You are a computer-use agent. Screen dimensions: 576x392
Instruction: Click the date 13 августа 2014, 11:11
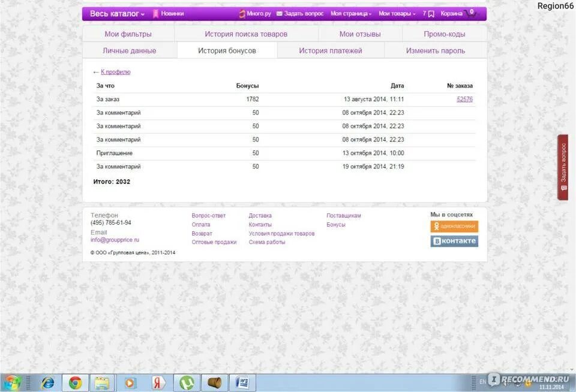374,99
